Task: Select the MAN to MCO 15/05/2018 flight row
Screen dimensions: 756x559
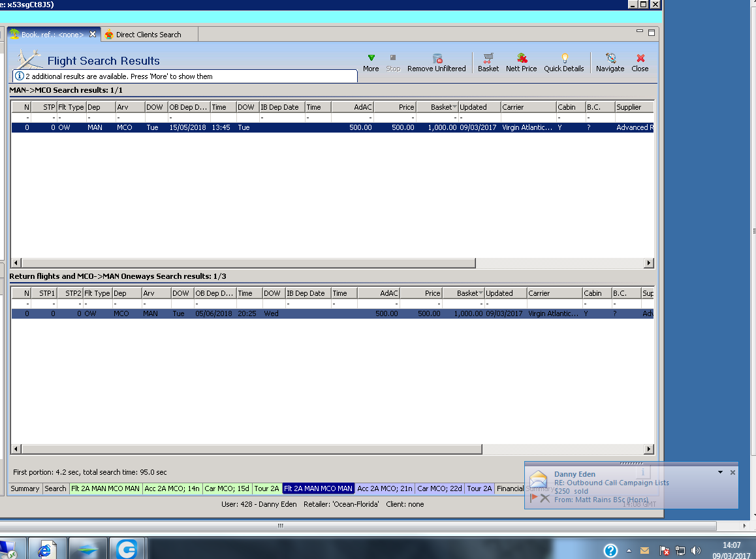Action: coord(332,127)
